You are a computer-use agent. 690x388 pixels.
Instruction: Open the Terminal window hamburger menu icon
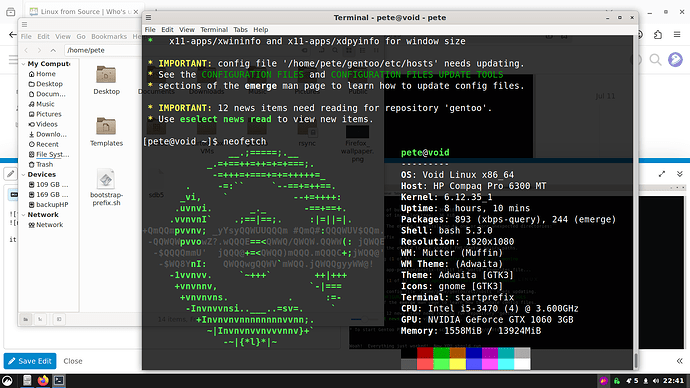[148, 18]
